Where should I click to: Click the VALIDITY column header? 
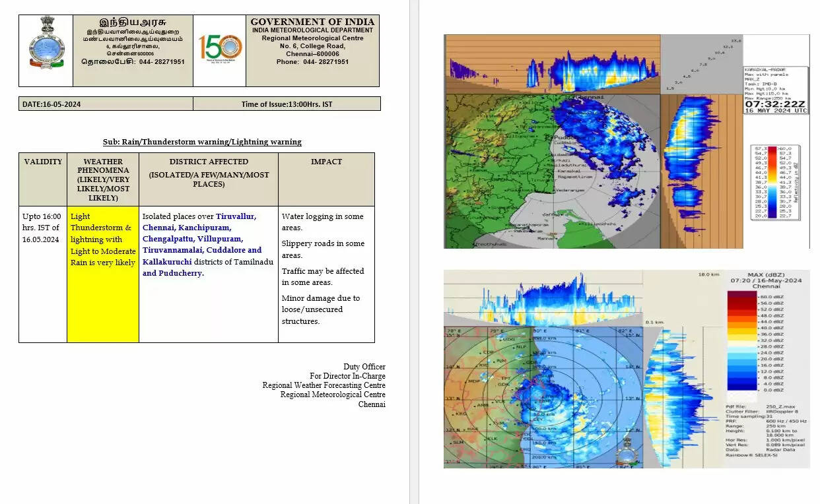click(x=43, y=162)
